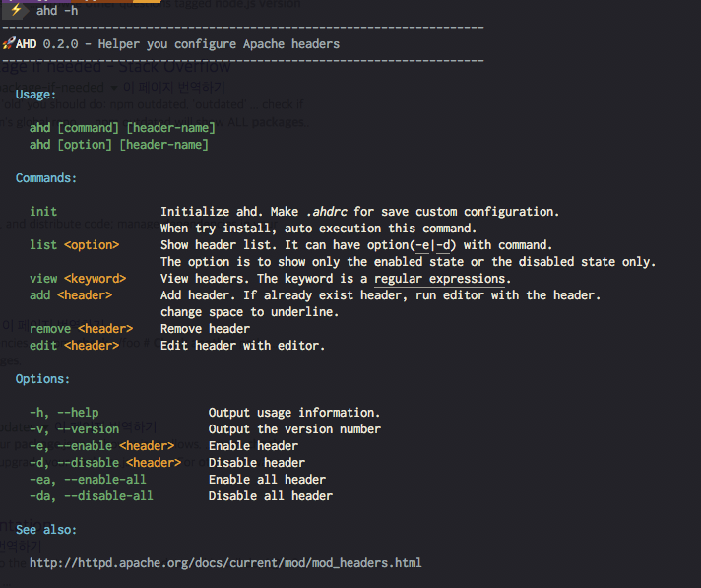Click the 'Options:' heading

pyautogui.click(x=42, y=379)
